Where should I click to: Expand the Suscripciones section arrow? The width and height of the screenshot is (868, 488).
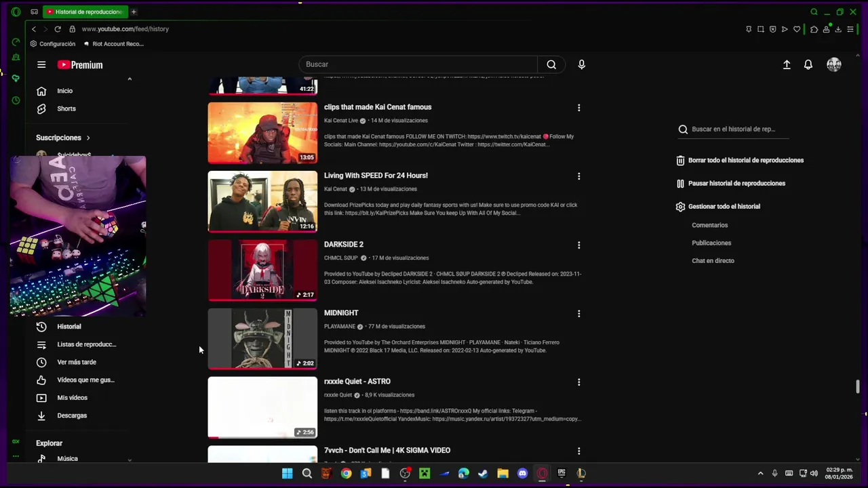coord(88,138)
